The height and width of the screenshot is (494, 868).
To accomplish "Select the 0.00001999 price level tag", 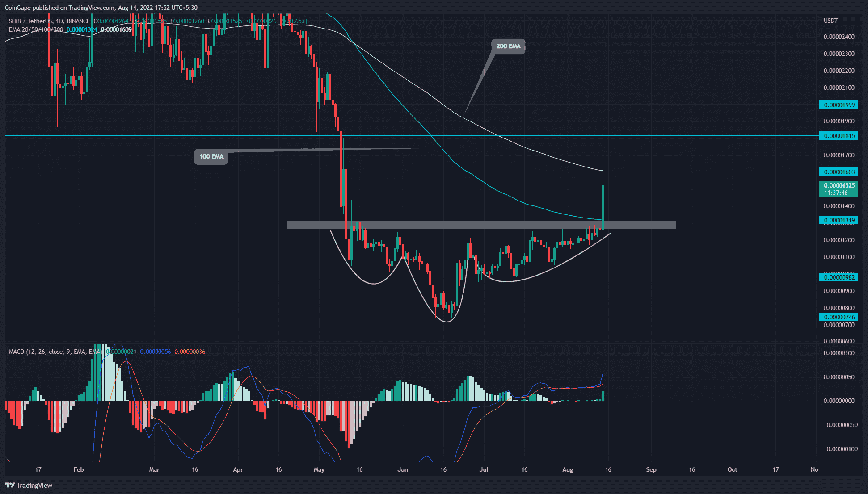I will [838, 105].
